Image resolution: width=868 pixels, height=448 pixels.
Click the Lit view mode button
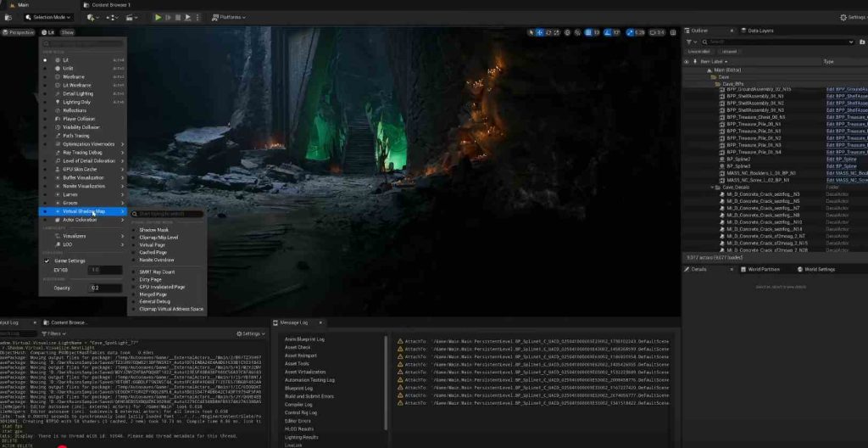[x=48, y=33]
